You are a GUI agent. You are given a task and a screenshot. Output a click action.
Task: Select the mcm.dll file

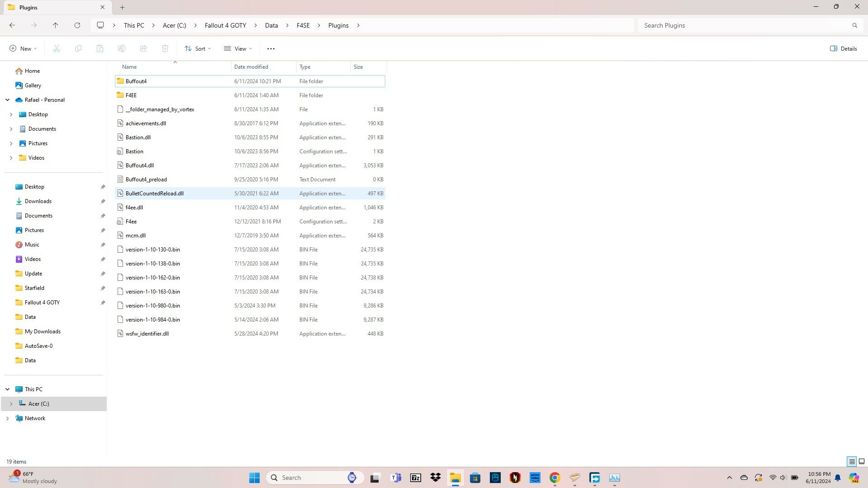pos(250,236)
